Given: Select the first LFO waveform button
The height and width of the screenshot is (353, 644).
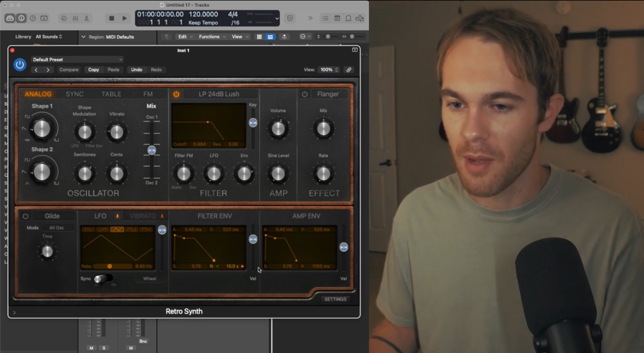Looking at the screenshot, I should click(88, 230).
